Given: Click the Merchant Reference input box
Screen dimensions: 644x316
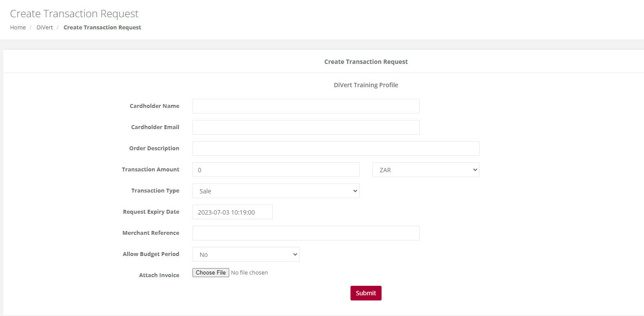Looking at the screenshot, I should point(306,233).
